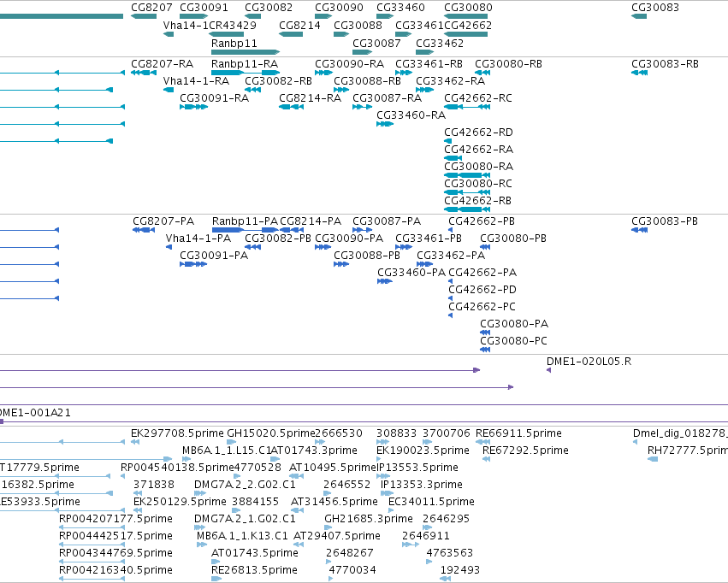Select the CG33460-RA transcript
Screen dimensions: 728x583
coord(385,124)
